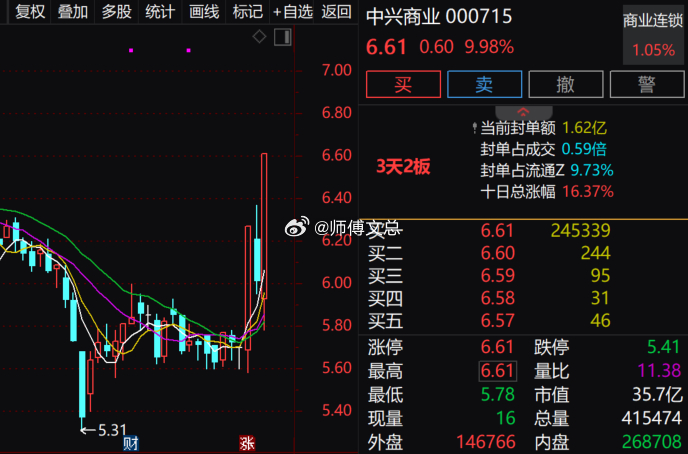Click 内盘 value 268708

pyautogui.click(x=652, y=442)
